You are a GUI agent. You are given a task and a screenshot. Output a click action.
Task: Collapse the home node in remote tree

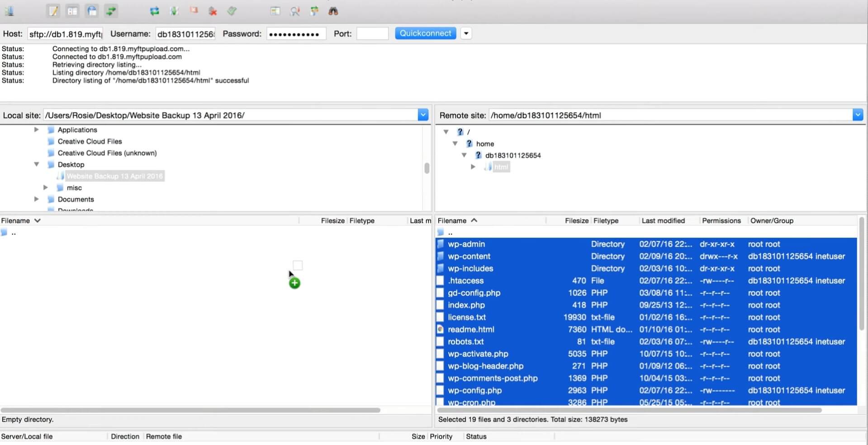click(455, 144)
